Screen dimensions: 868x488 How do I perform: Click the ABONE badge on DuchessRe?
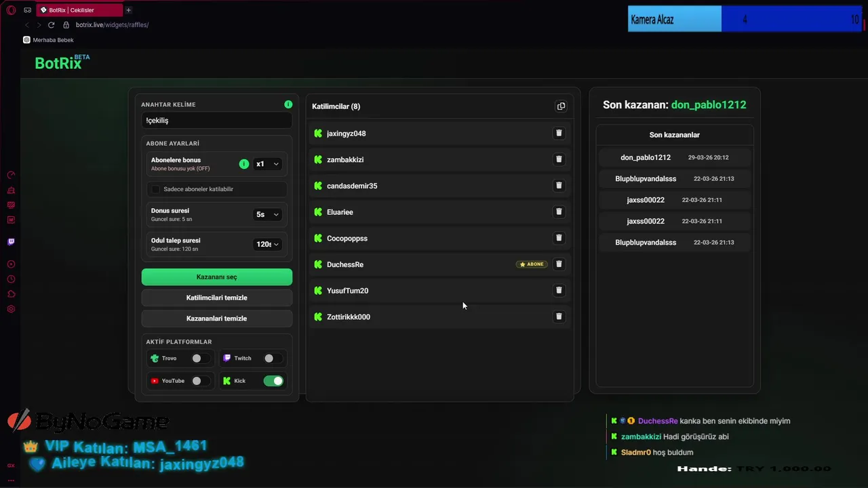[532, 264]
